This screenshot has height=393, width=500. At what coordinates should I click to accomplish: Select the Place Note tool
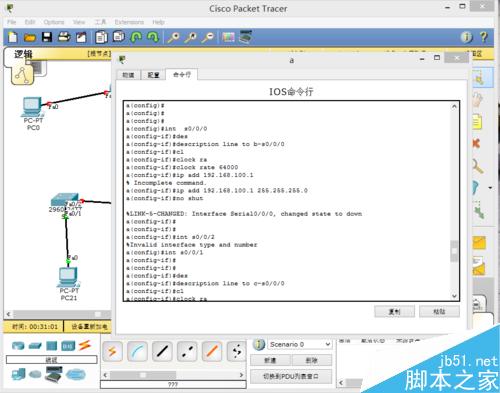(x=477, y=122)
